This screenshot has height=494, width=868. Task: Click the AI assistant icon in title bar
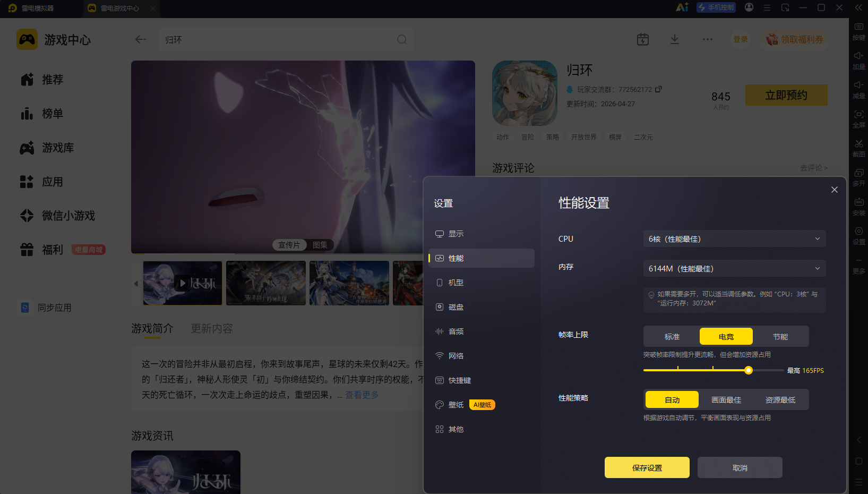[x=682, y=7]
